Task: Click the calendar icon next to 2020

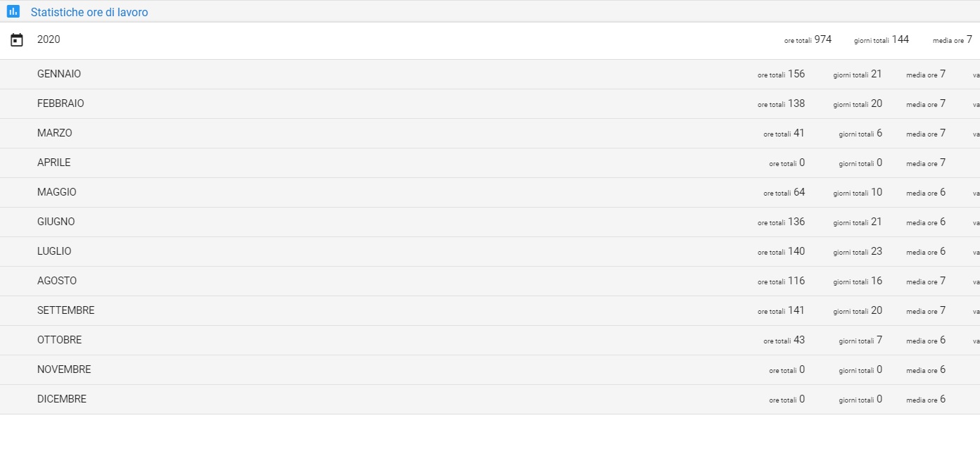Action: point(17,40)
